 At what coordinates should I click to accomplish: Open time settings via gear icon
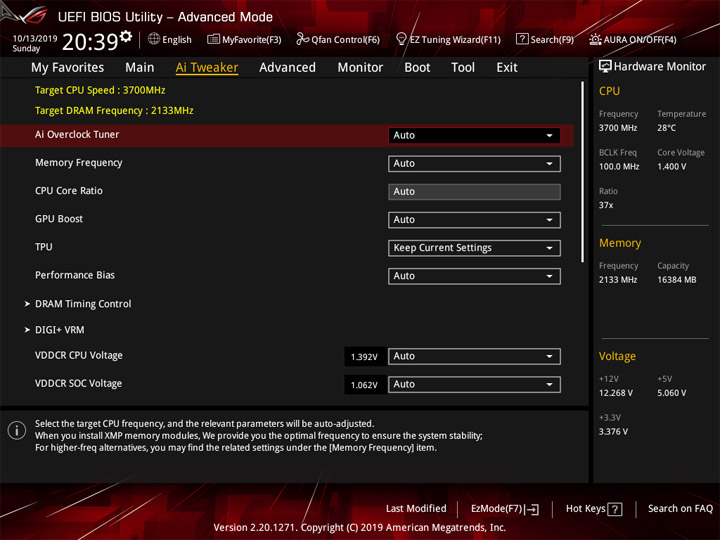[x=126, y=36]
